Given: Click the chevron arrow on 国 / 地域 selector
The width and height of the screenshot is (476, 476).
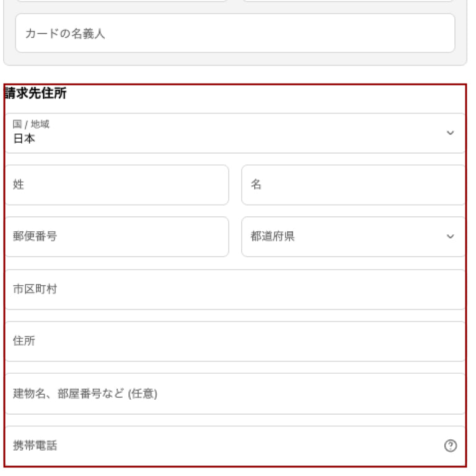Looking at the screenshot, I should coord(451,133).
